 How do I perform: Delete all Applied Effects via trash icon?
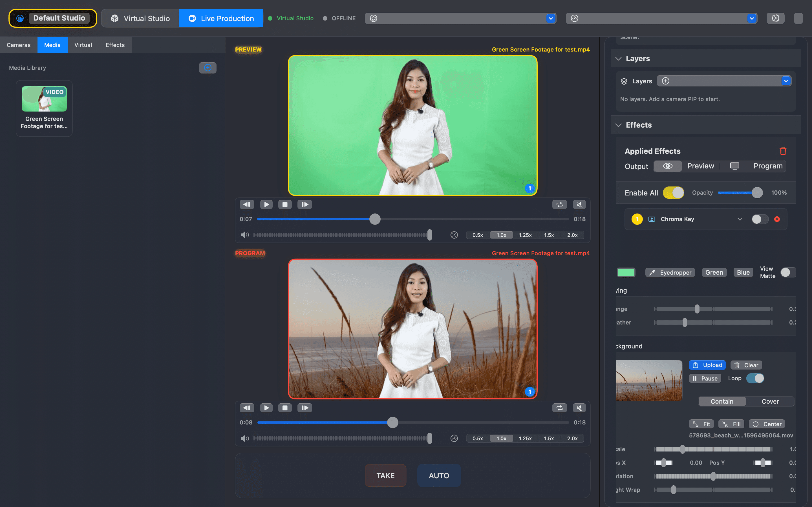pyautogui.click(x=782, y=151)
